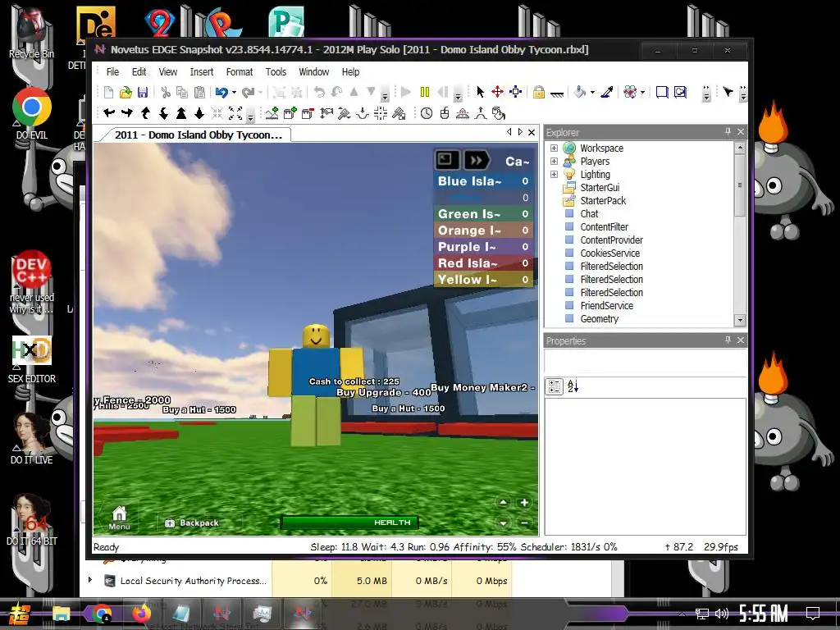The image size is (840, 630).
Task: Open the Tools menu
Action: pyautogui.click(x=276, y=72)
